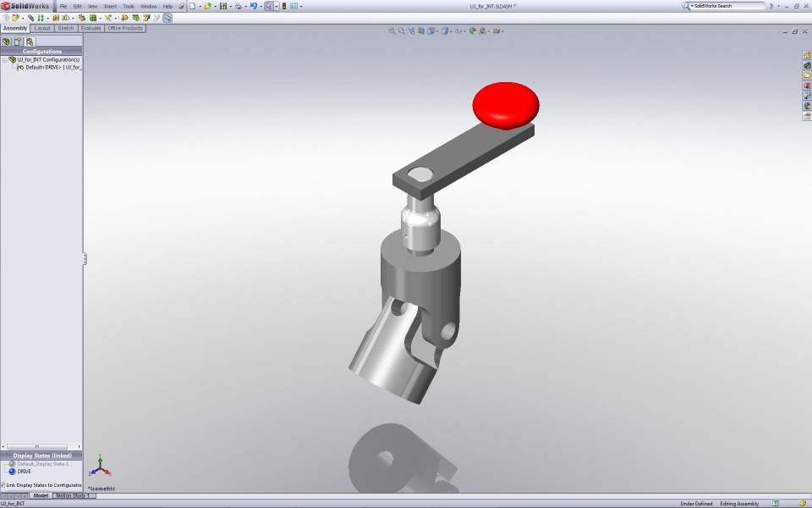The image size is (812, 508).
Task: Click the Mate paperclip icon
Action: (30, 18)
